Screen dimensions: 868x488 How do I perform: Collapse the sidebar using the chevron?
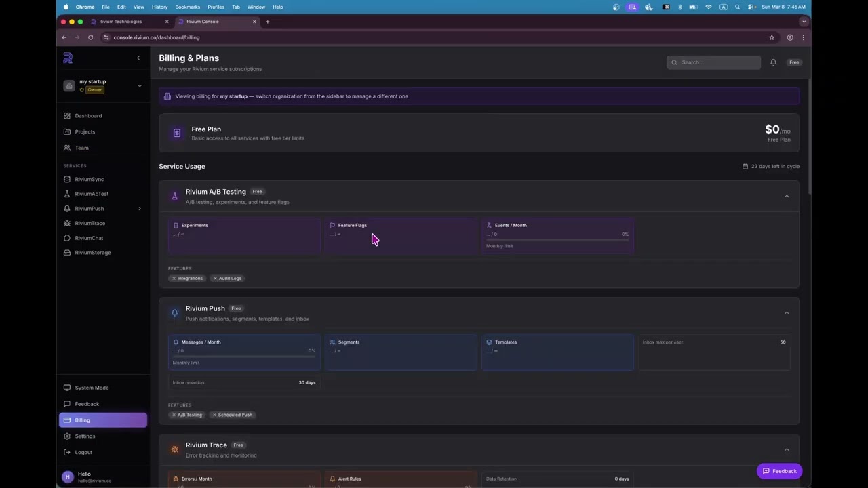tap(138, 58)
